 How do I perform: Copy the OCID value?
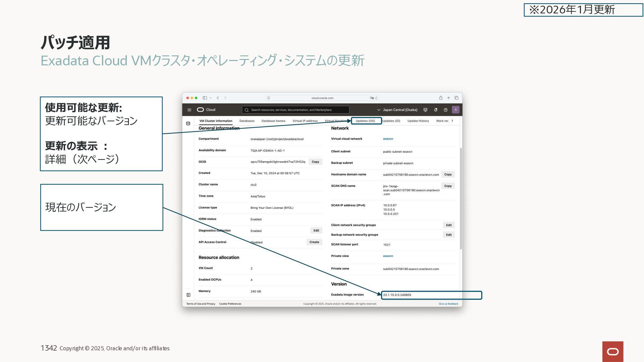pos(315,162)
